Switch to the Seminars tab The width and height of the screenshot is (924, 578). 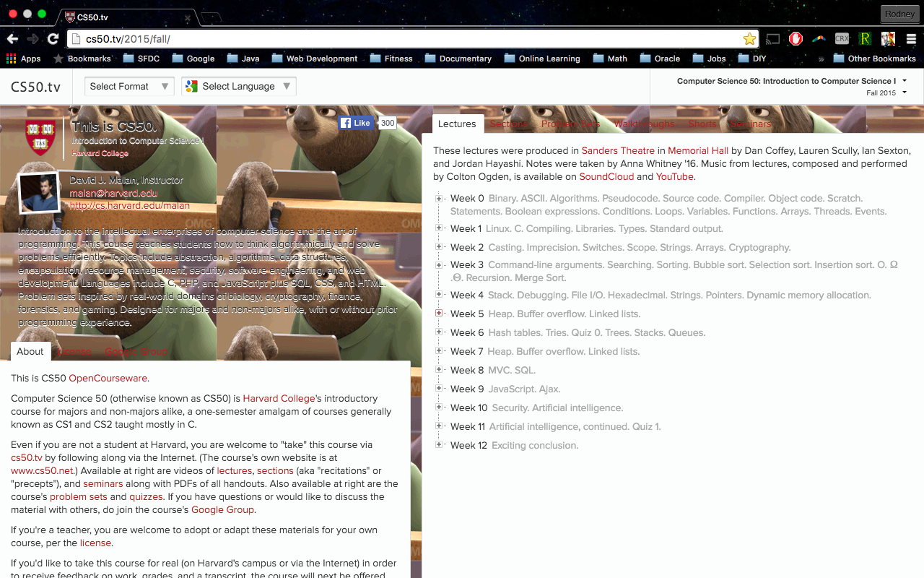pyautogui.click(x=751, y=124)
